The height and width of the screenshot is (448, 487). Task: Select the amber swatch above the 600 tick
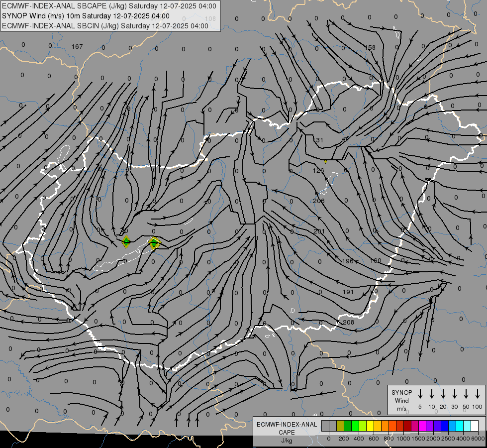click(378, 426)
